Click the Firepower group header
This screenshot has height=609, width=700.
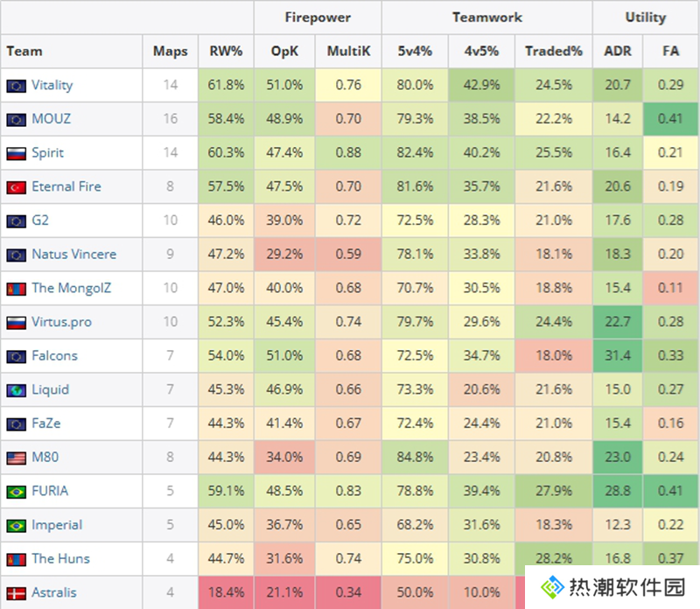coord(318,17)
